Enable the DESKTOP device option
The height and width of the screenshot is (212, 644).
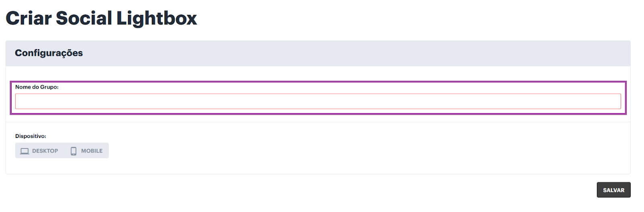pos(39,151)
